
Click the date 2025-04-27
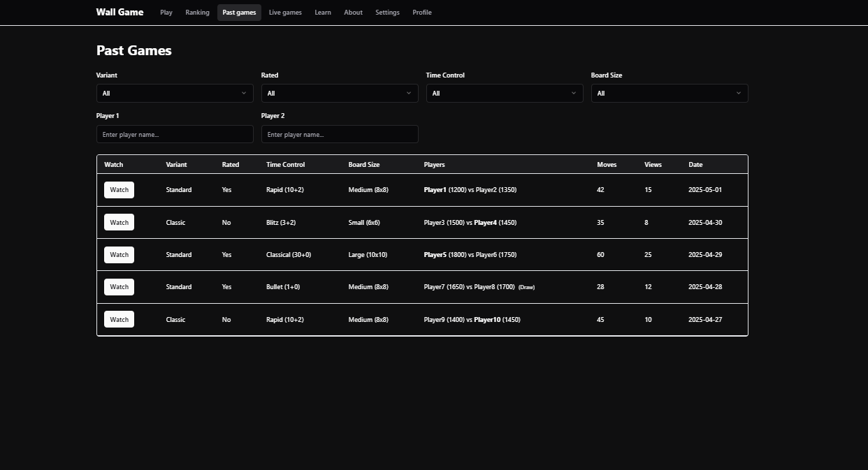[x=705, y=320]
